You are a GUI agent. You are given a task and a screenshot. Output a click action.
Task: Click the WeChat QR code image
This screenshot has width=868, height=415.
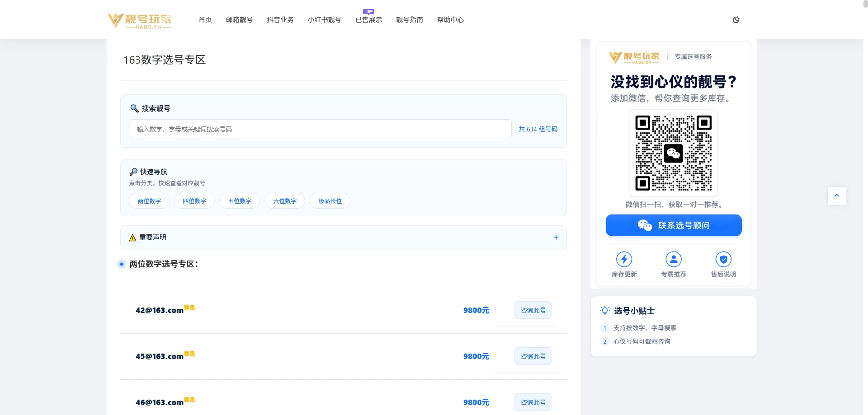(x=674, y=153)
